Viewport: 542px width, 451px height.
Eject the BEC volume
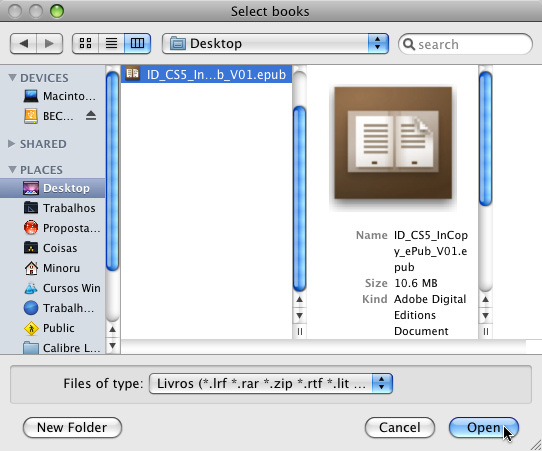pyautogui.click(x=91, y=116)
